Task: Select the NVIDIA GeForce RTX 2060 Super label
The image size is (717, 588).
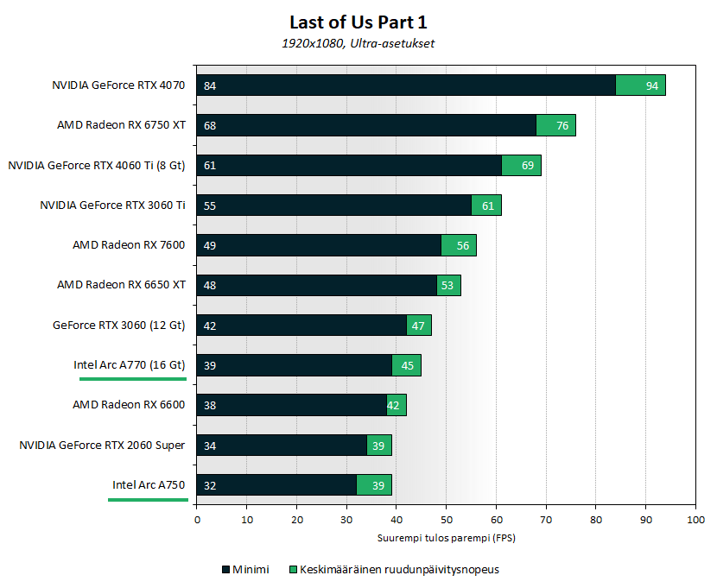Action: [102, 445]
